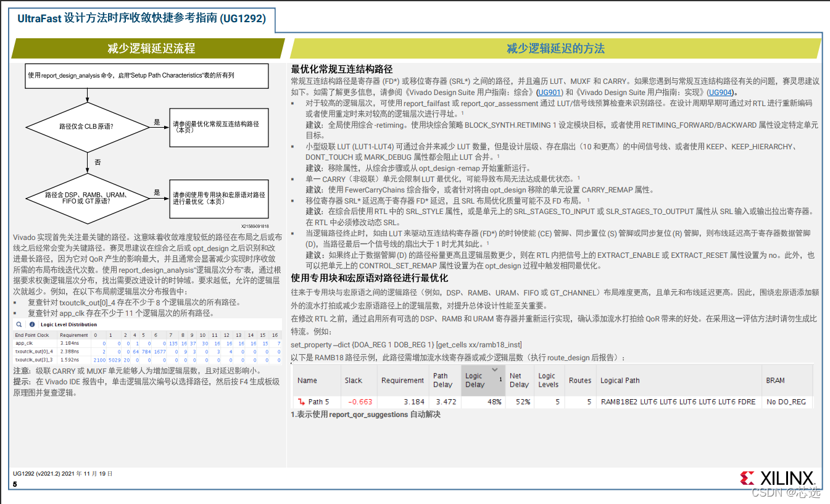Click the 2.388ns requirement value

pos(69,352)
